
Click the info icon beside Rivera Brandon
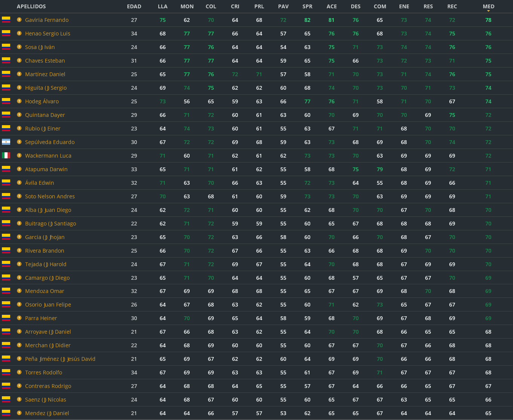click(19, 250)
